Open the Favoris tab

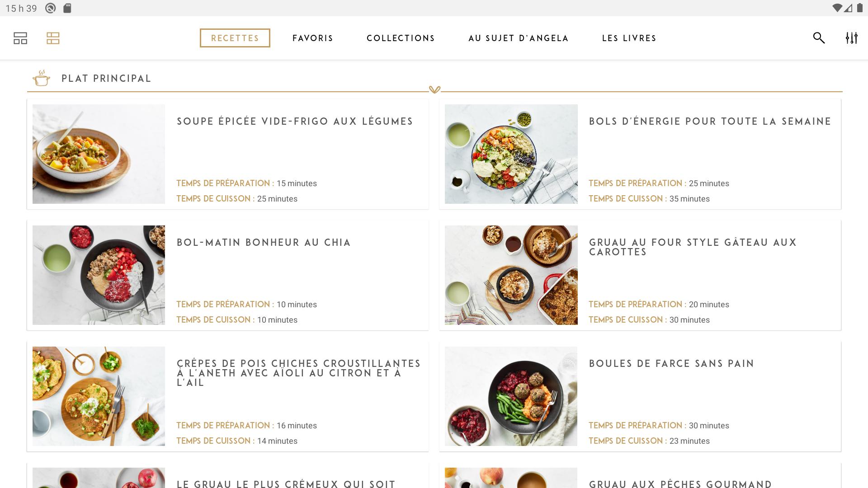pos(313,38)
